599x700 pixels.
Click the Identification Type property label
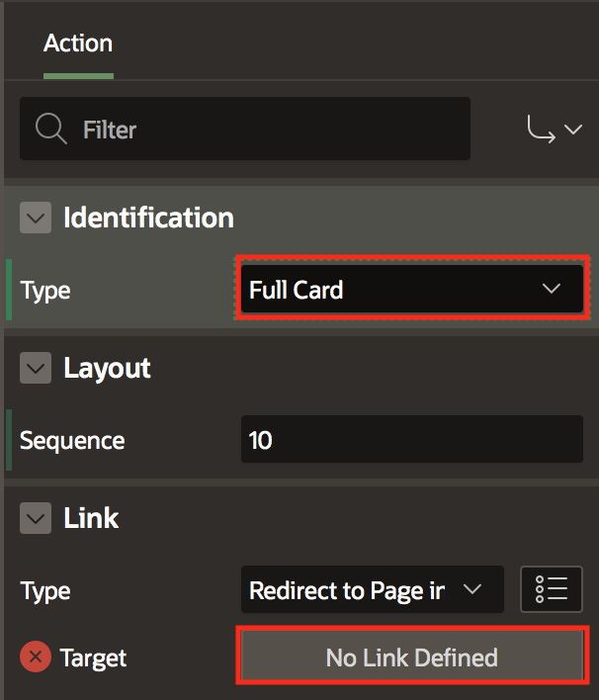(45, 291)
